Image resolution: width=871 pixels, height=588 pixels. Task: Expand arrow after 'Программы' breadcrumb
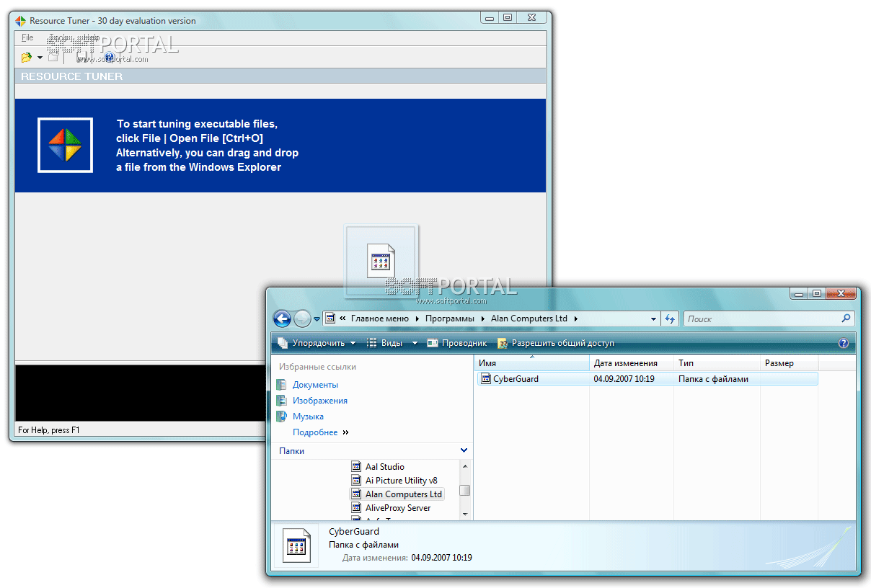pyautogui.click(x=482, y=318)
